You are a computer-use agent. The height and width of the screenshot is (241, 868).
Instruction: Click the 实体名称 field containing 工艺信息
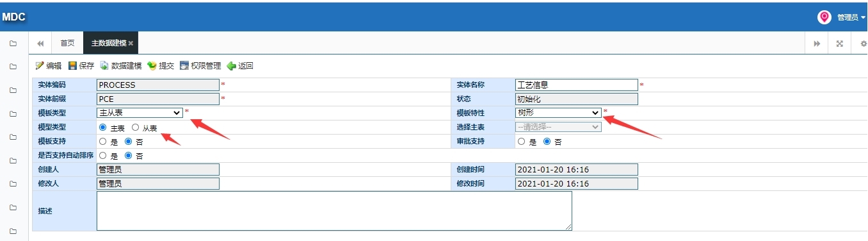tap(577, 85)
